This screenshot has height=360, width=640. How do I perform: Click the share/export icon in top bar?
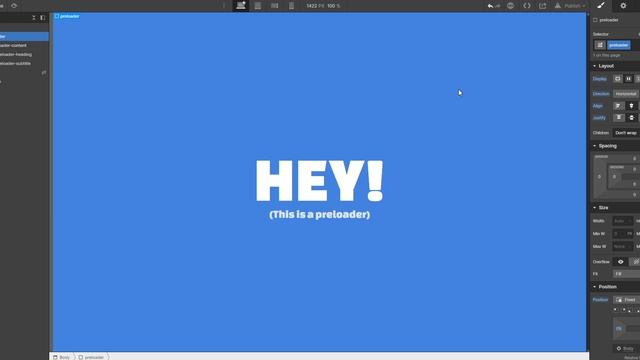click(542, 6)
